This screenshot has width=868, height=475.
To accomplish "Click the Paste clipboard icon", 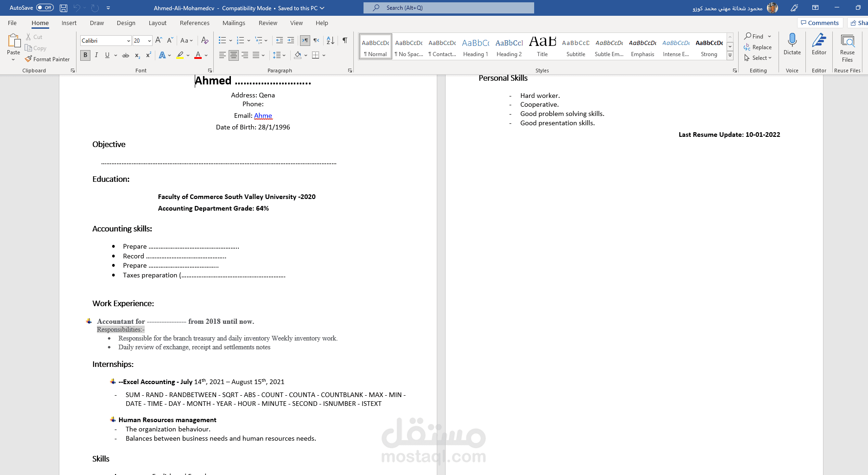I will 13,41.
